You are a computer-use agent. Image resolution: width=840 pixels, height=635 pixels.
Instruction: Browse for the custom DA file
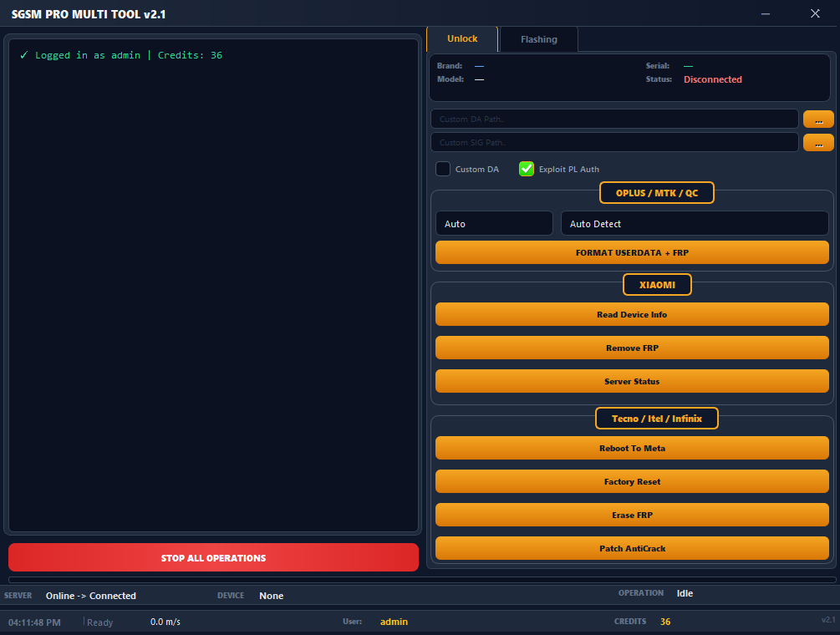coord(818,119)
